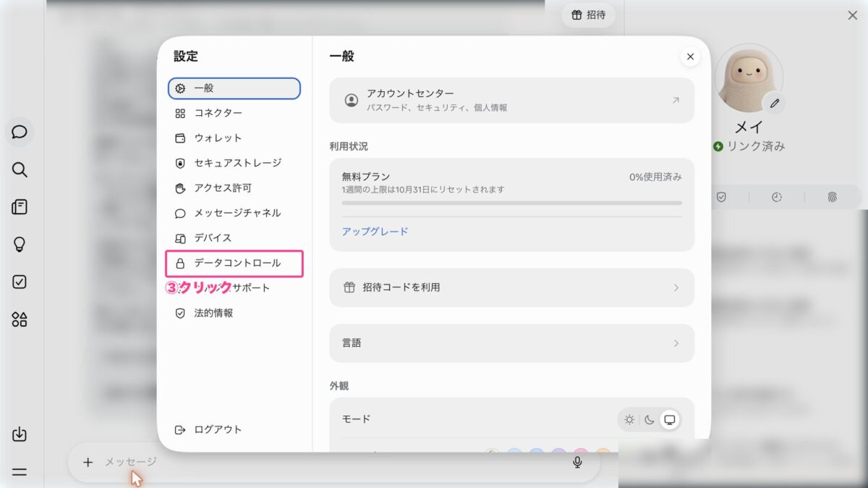
Task: Click the メイ avatar image
Action: click(x=749, y=78)
